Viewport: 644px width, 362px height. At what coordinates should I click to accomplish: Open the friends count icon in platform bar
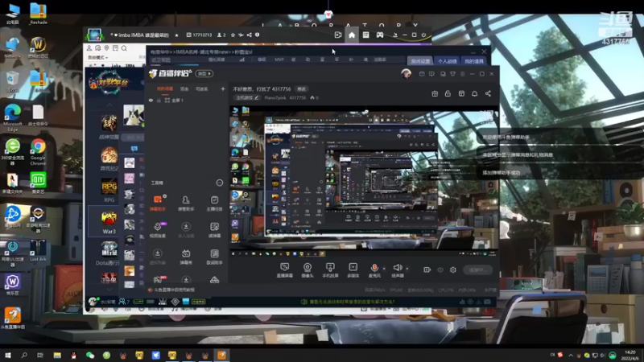coord(124,302)
